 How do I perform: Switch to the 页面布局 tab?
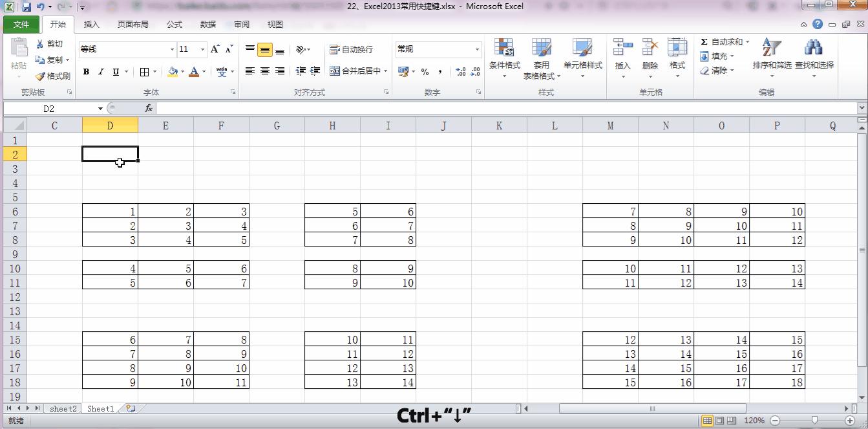coord(132,25)
